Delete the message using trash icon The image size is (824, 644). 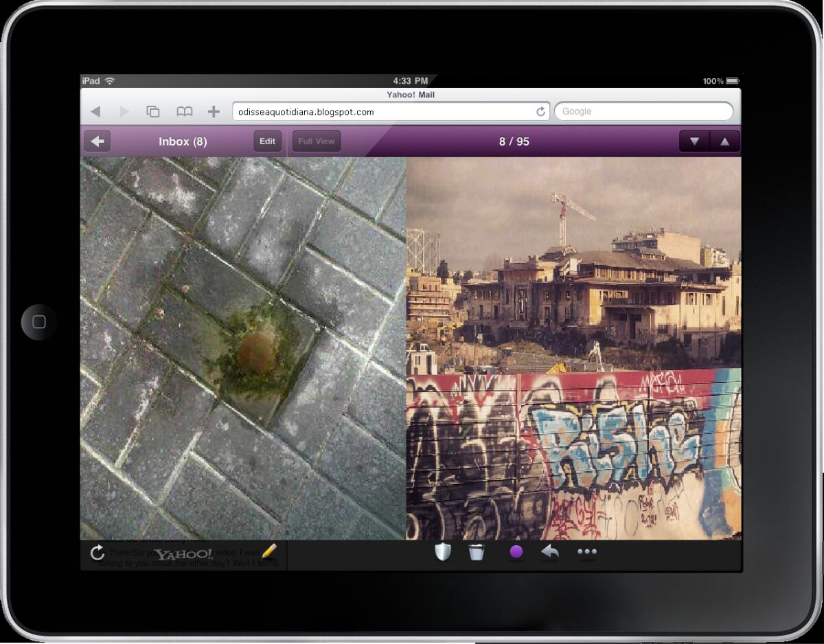click(477, 552)
